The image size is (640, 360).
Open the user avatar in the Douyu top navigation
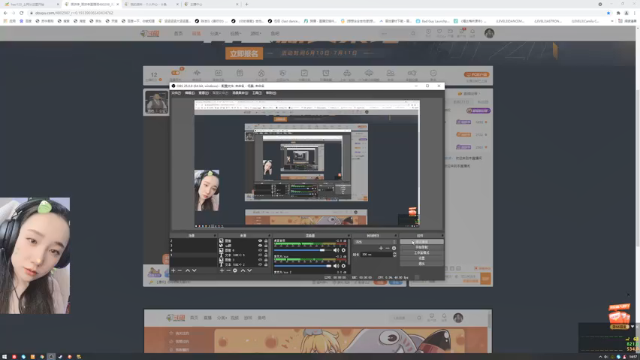(x=489, y=33)
